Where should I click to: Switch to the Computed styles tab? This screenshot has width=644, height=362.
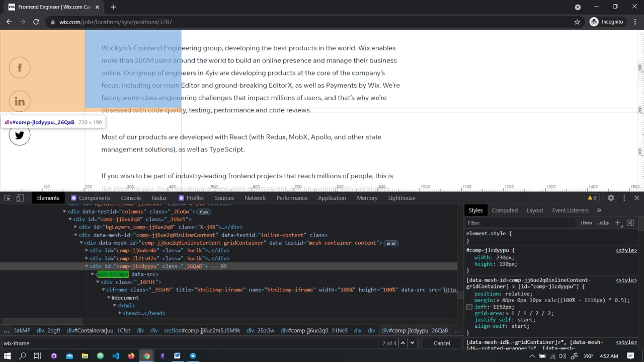pos(505,210)
